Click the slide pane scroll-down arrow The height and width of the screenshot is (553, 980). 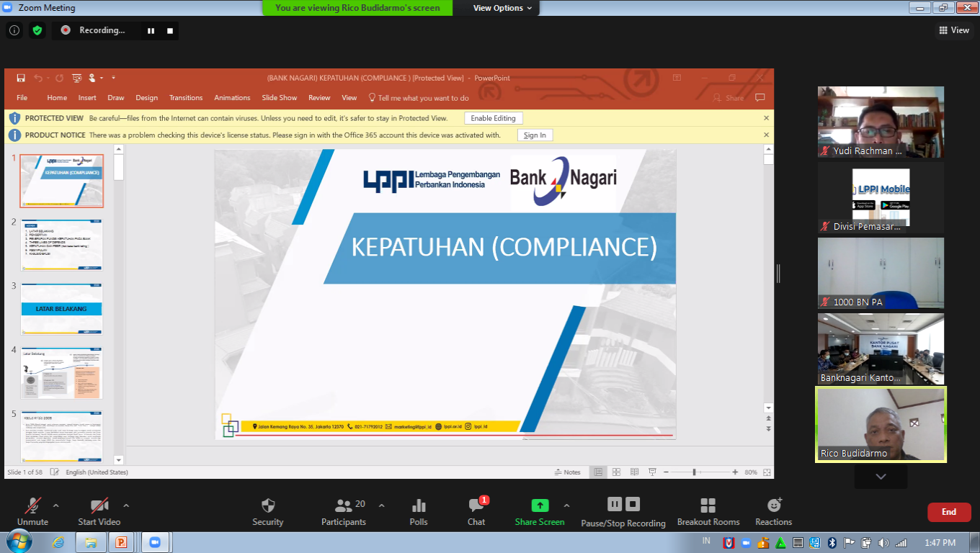tap(768, 408)
